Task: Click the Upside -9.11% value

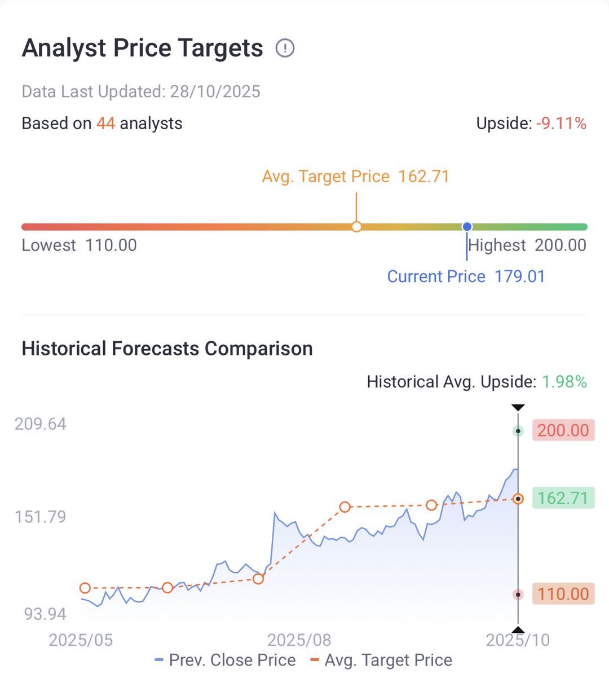Action: [561, 124]
